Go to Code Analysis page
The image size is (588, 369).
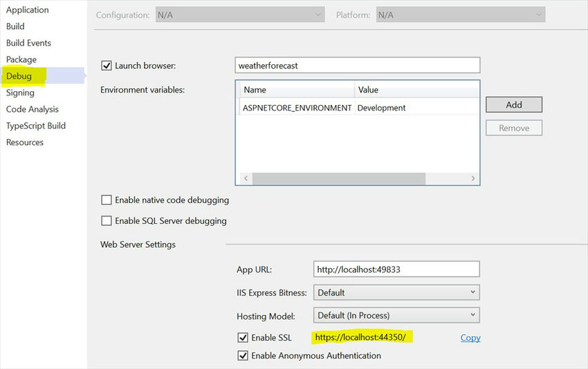click(33, 109)
